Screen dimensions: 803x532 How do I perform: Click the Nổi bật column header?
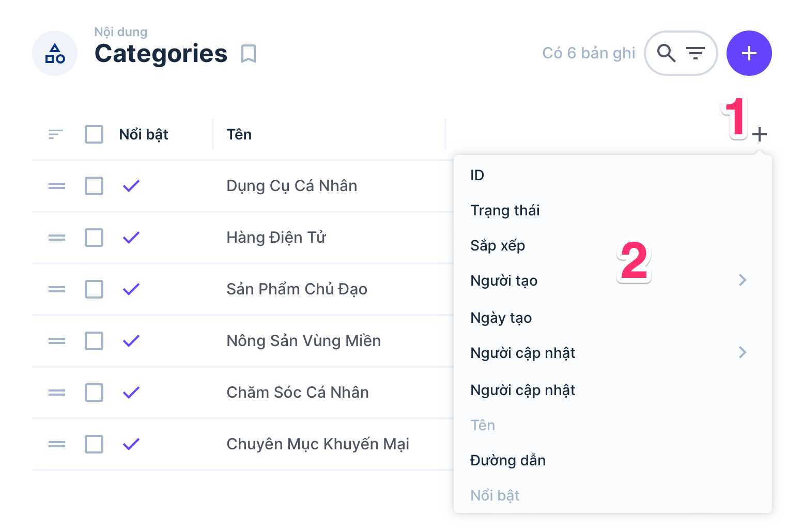(144, 135)
